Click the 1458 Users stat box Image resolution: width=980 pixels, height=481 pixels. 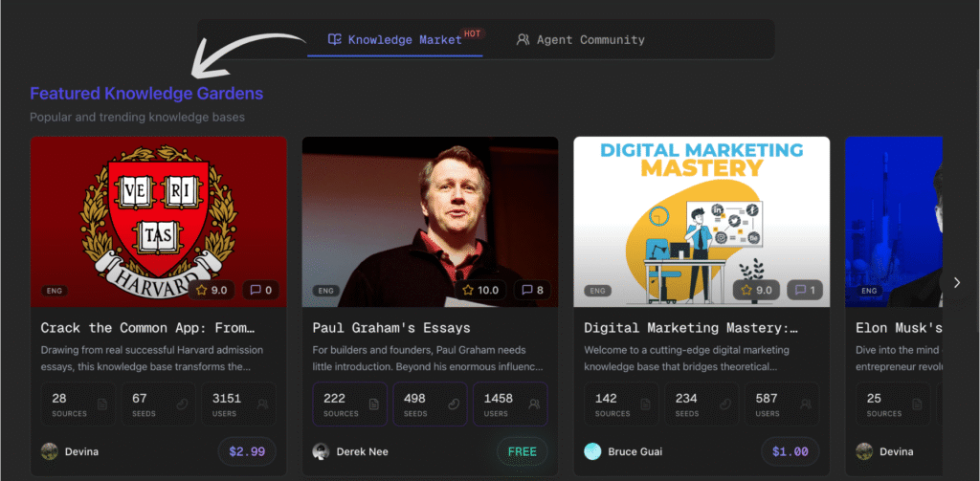click(x=511, y=404)
